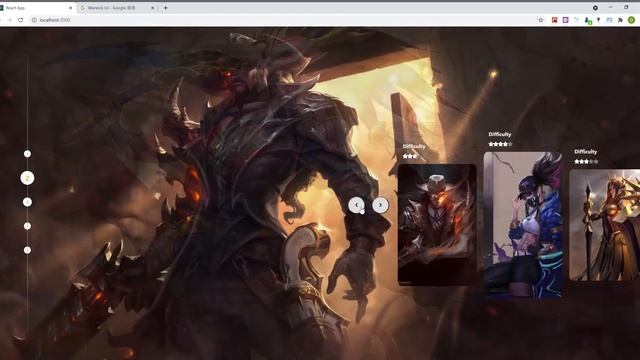This screenshot has width=640, height=360.
Task: Open a new browser tab
Action: point(166,7)
